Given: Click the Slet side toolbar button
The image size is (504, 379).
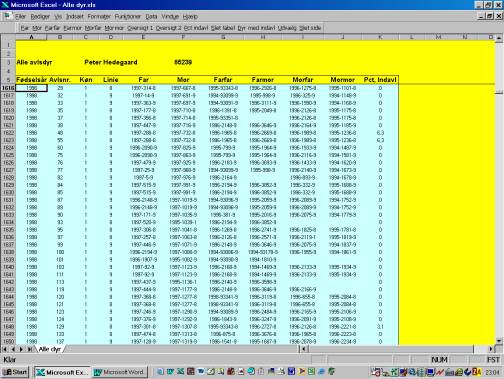Looking at the screenshot, I should coord(310,28).
